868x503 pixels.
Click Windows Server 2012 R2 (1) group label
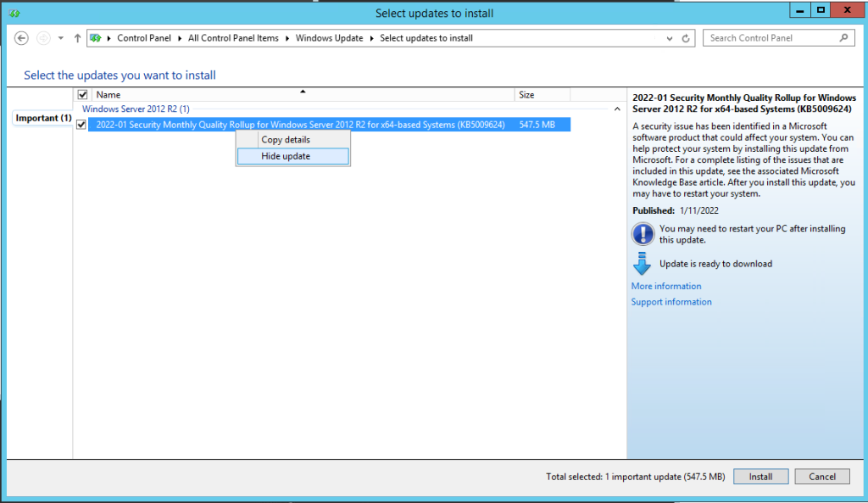pyautogui.click(x=136, y=109)
